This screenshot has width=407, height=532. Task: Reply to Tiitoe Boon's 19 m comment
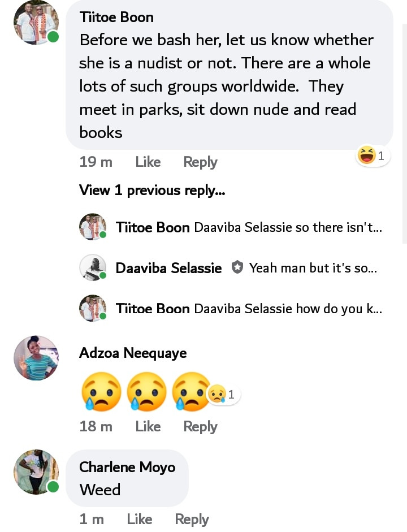[x=200, y=162]
